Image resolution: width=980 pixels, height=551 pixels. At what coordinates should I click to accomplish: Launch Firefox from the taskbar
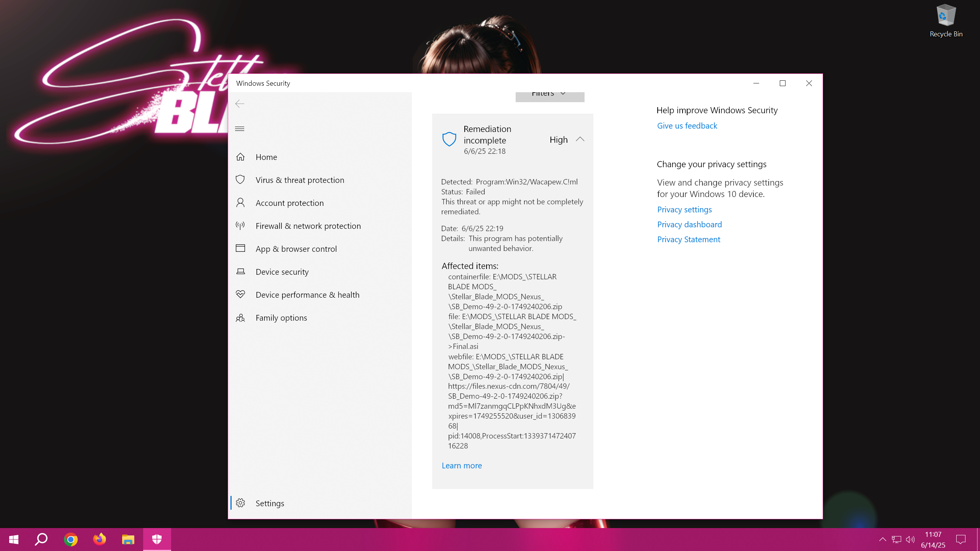(x=100, y=540)
